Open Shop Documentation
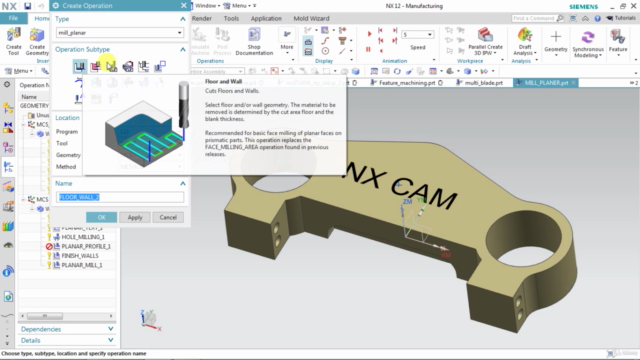640x360 pixels. [254, 41]
